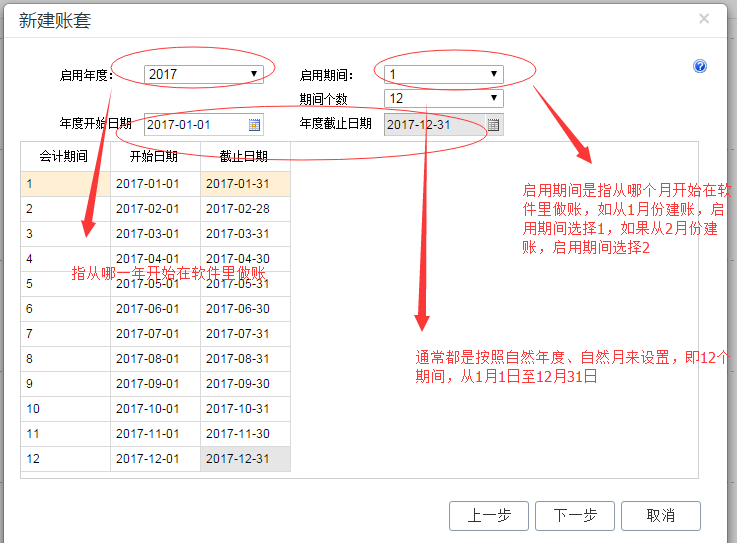Select period 4 row cell
The width and height of the screenshot is (737, 543).
[65, 259]
